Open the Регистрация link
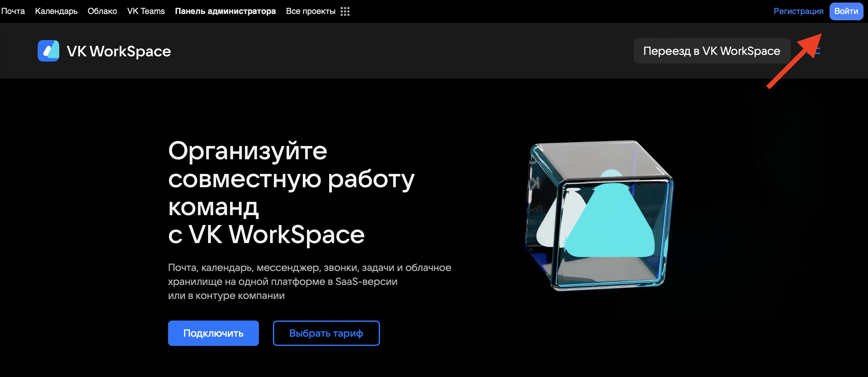 [x=798, y=11]
